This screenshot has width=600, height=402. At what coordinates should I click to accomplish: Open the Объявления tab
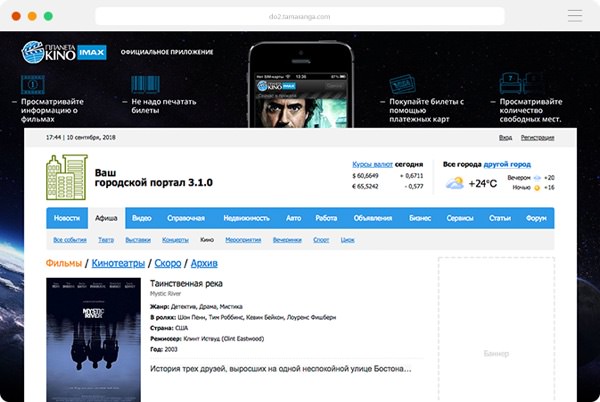pos(373,218)
